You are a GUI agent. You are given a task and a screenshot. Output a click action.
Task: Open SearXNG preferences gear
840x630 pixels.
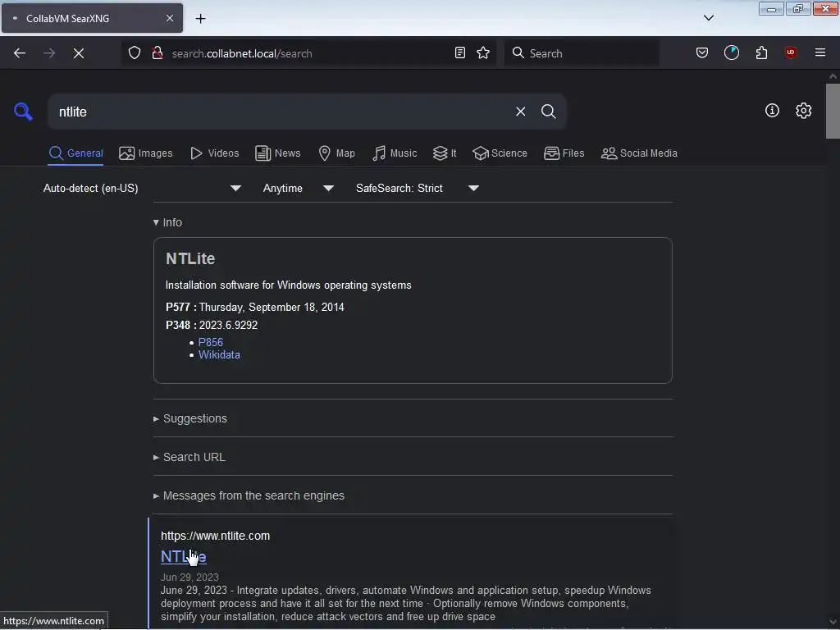coord(803,111)
